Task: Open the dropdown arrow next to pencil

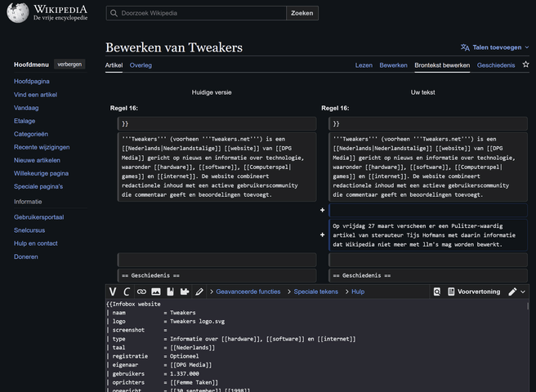Action: 523,292
